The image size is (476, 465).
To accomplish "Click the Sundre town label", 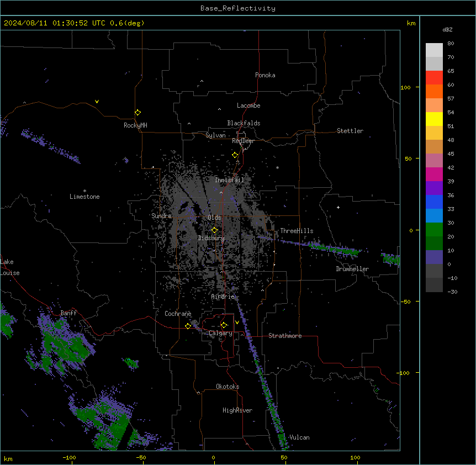I will pyautogui.click(x=161, y=216).
